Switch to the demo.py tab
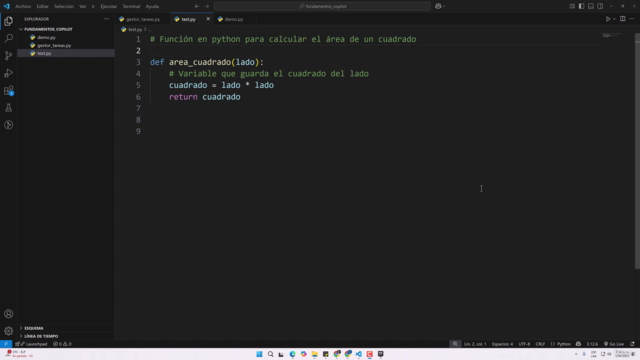This screenshot has width=640, height=360. [x=233, y=19]
